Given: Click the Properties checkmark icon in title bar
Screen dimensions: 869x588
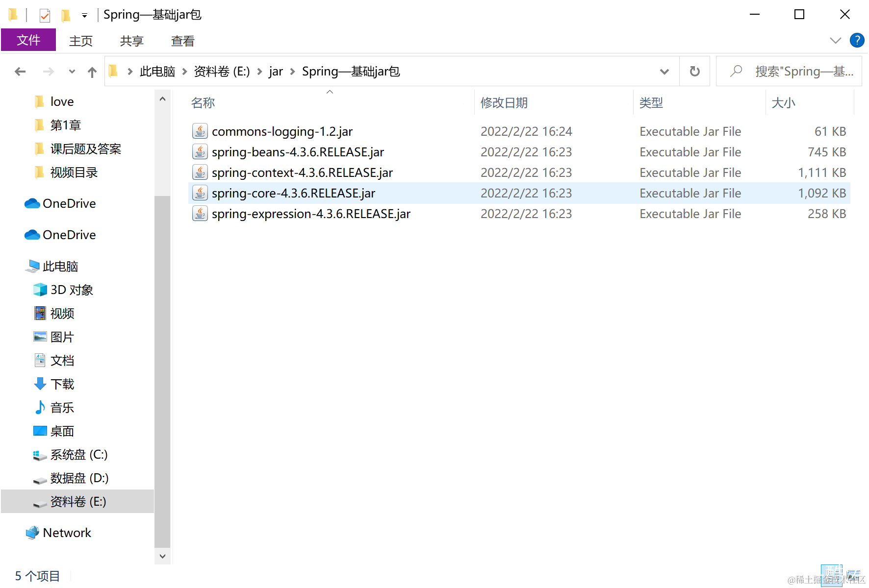Looking at the screenshot, I should [x=45, y=15].
